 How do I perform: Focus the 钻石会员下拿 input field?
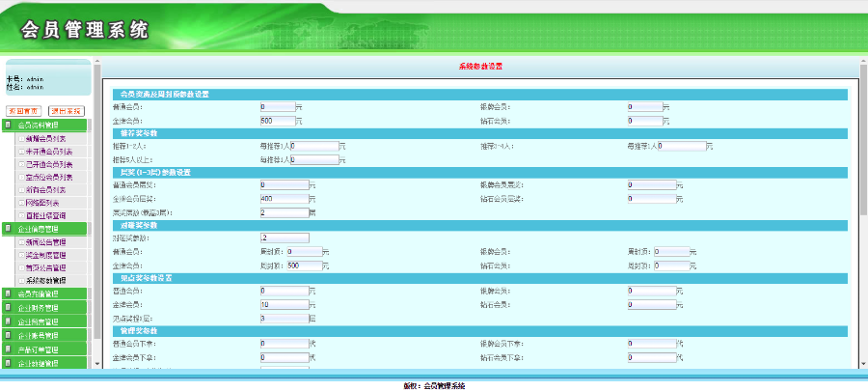click(x=652, y=357)
